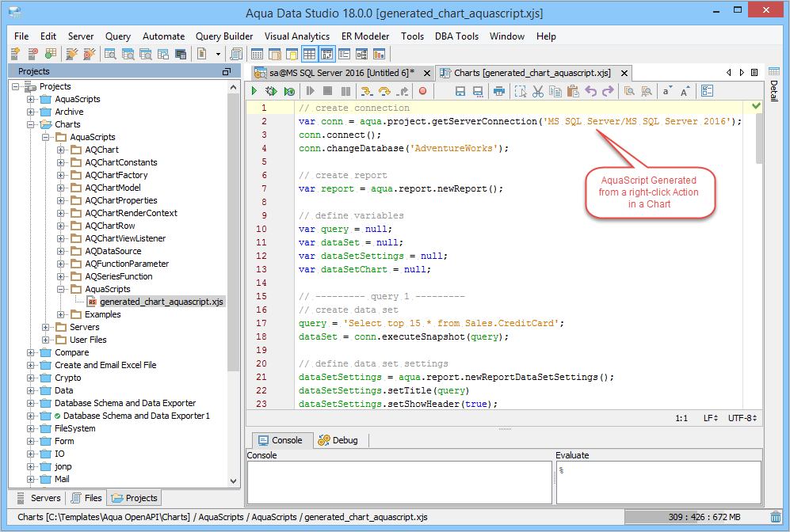Click the editor options checklist icon
The width and height of the screenshot is (790, 532).
708,91
